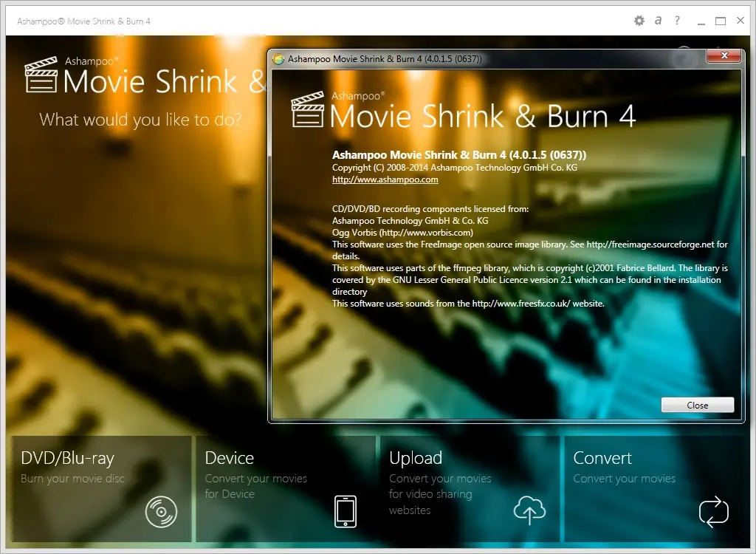
Task: Click the disc icon on DVD/Blu-ray tile
Action: point(161,512)
